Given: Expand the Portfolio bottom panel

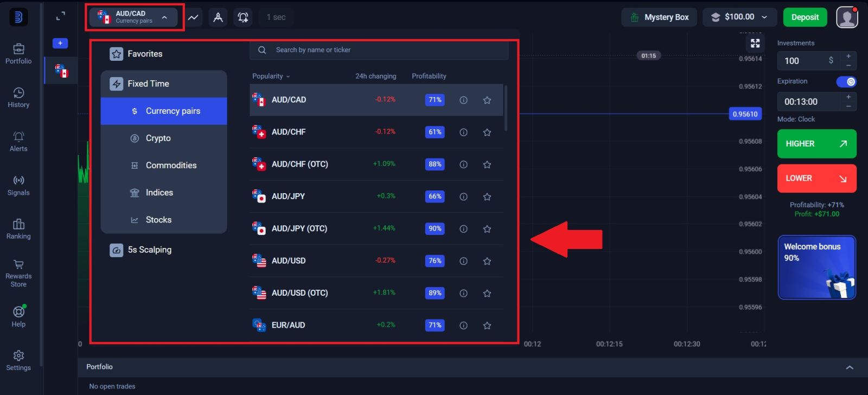Looking at the screenshot, I should (850, 367).
